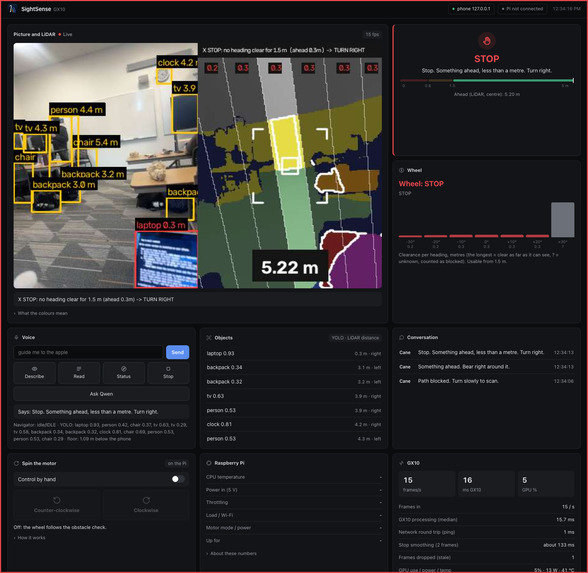Click the Live indicator
Viewport: 588px width, 573px height.
click(x=65, y=34)
